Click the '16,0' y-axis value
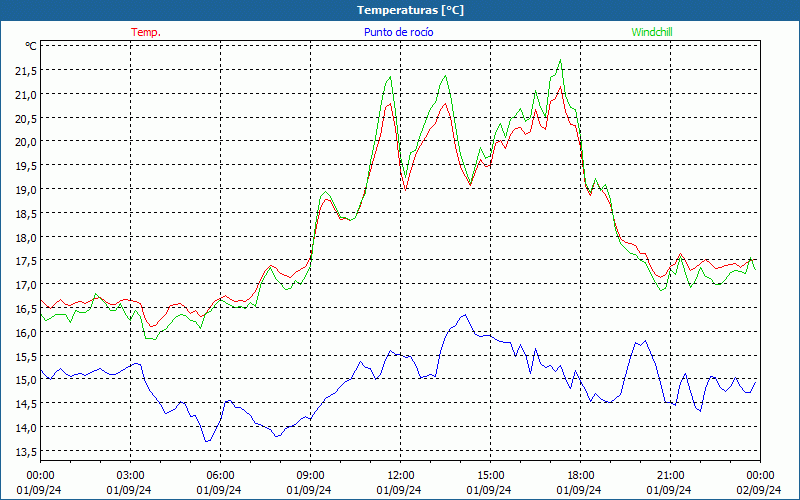The height and width of the screenshot is (500, 800). pos(26,333)
